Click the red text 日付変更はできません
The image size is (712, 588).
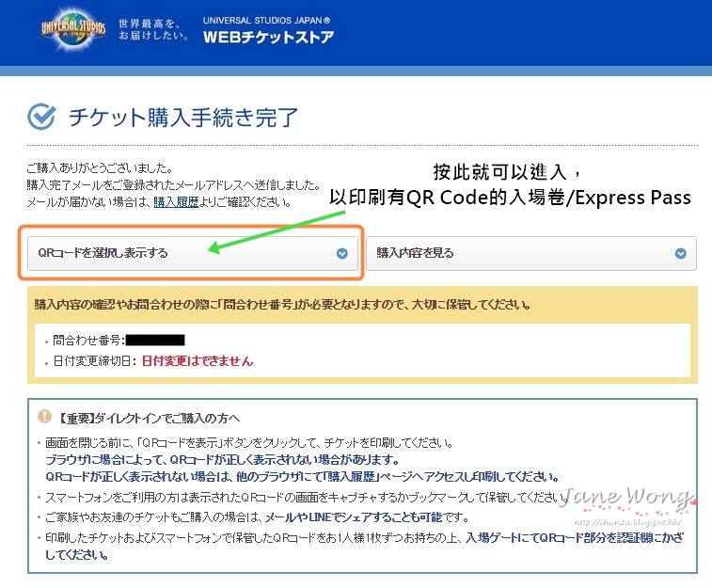pyautogui.click(x=198, y=361)
